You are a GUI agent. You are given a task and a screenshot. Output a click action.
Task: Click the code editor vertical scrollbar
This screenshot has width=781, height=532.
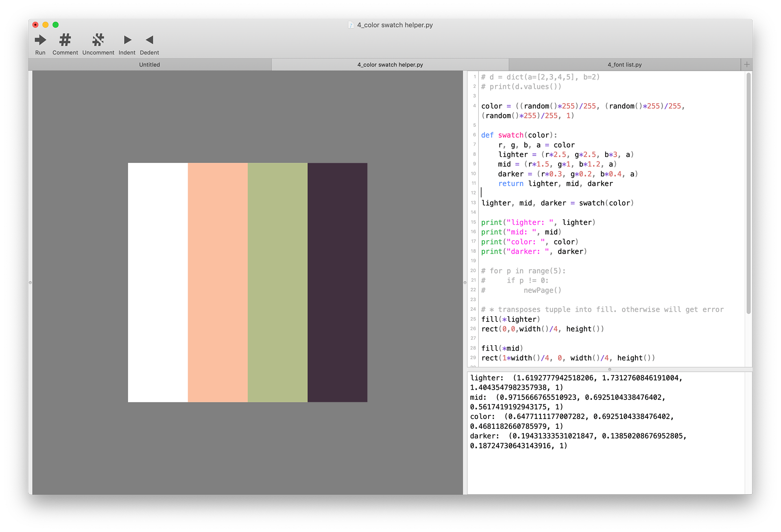pos(748,193)
